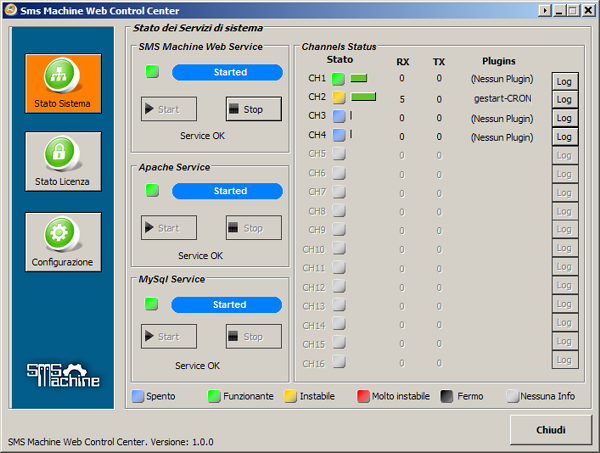Open the Stato Licenza panel
Screen dimensions: 600x453
tap(63, 161)
